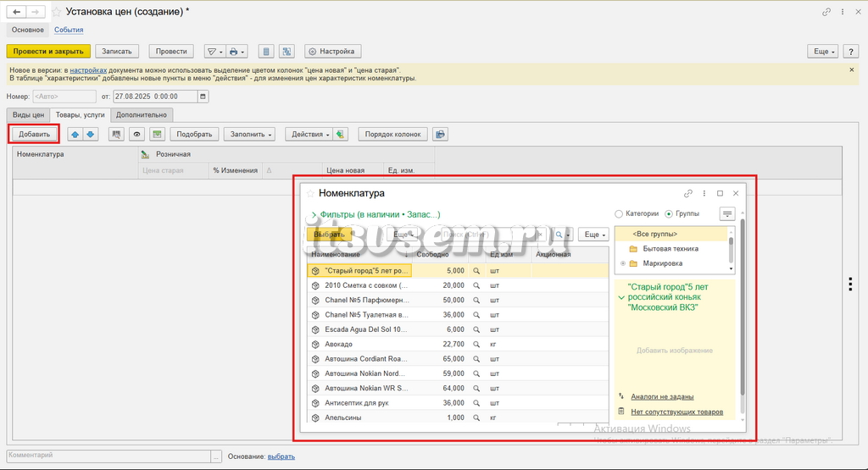The image size is (868, 470).
Task: Click Провести и закрыть
Action: tap(48, 52)
